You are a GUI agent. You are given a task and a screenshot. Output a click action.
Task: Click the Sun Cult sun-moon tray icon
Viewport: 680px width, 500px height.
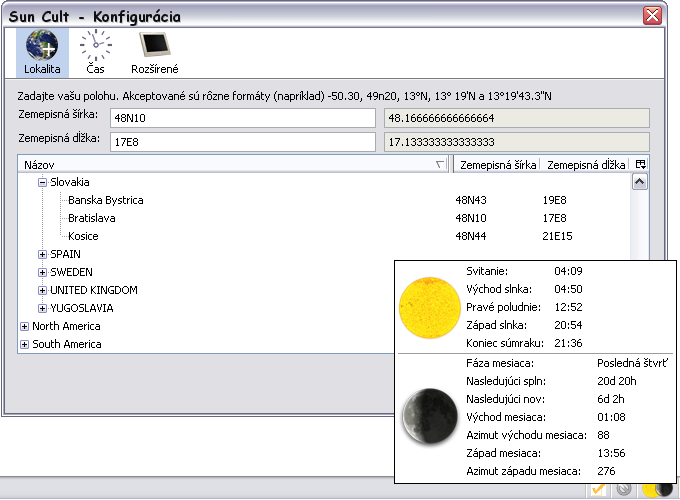click(x=657, y=490)
